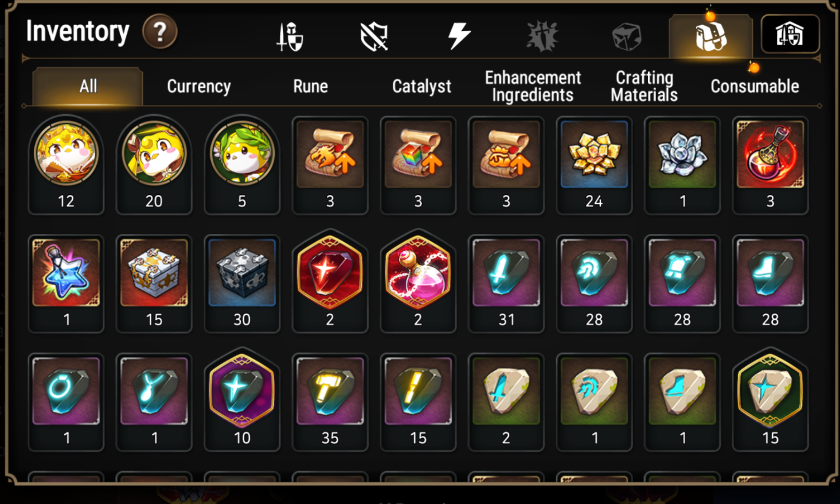The image size is (840, 504).
Task: Switch to the Currency tab
Action: coord(199,87)
